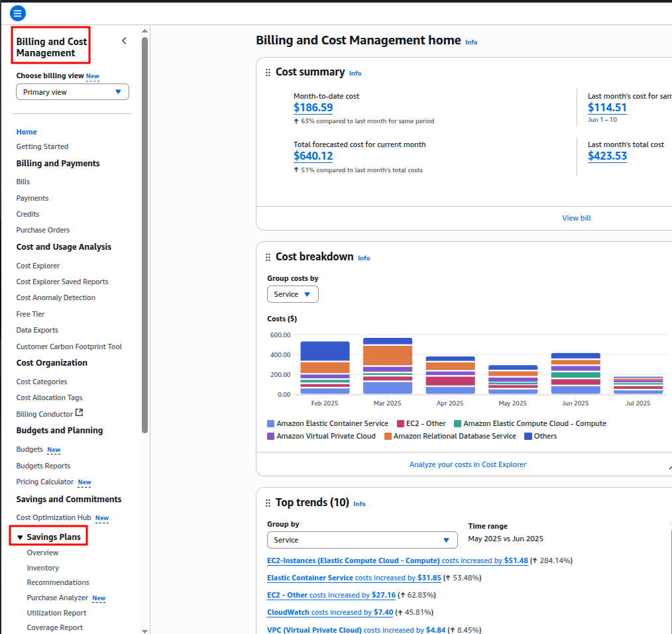Viewport: 672px width, 634px height.
Task: Open the hamburger menu in top-left corner
Action: pos(17,13)
